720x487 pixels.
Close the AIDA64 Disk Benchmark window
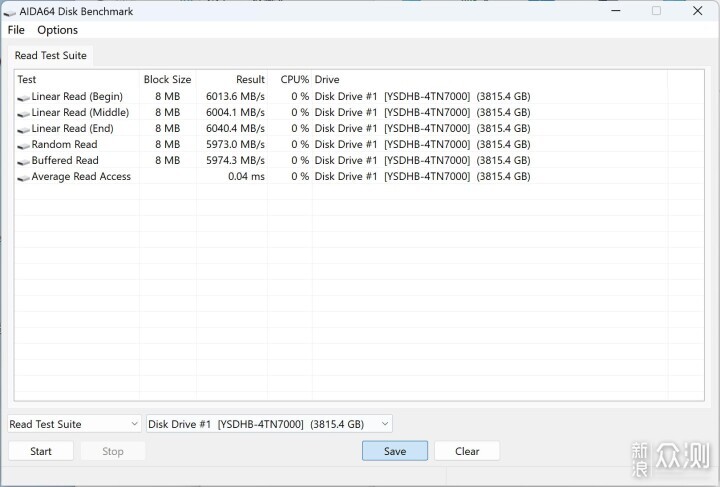[x=698, y=11]
